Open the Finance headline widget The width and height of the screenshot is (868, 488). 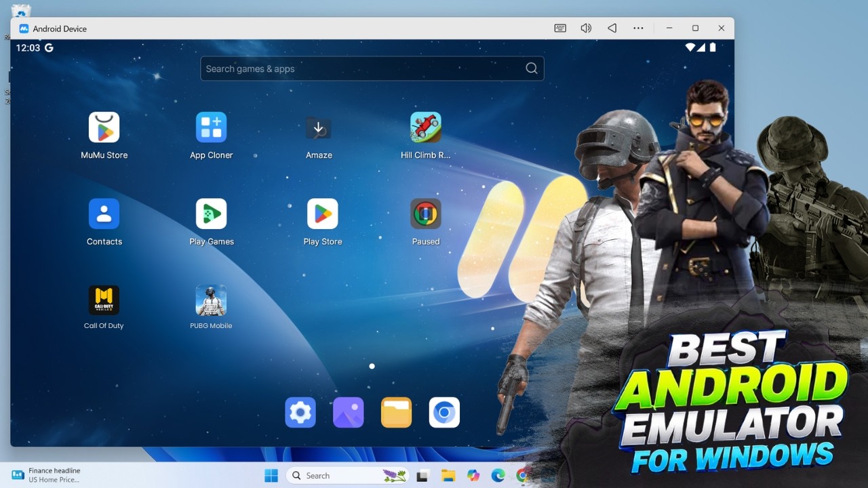click(46, 475)
